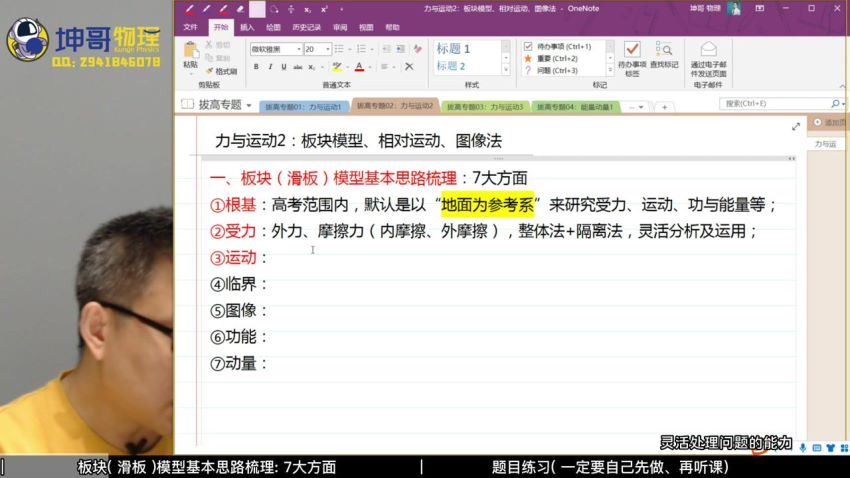Viewport: 850px width, 478px height.
Task: Expand the 拔高专题 notebook dropdown
Action: point(249,104)
